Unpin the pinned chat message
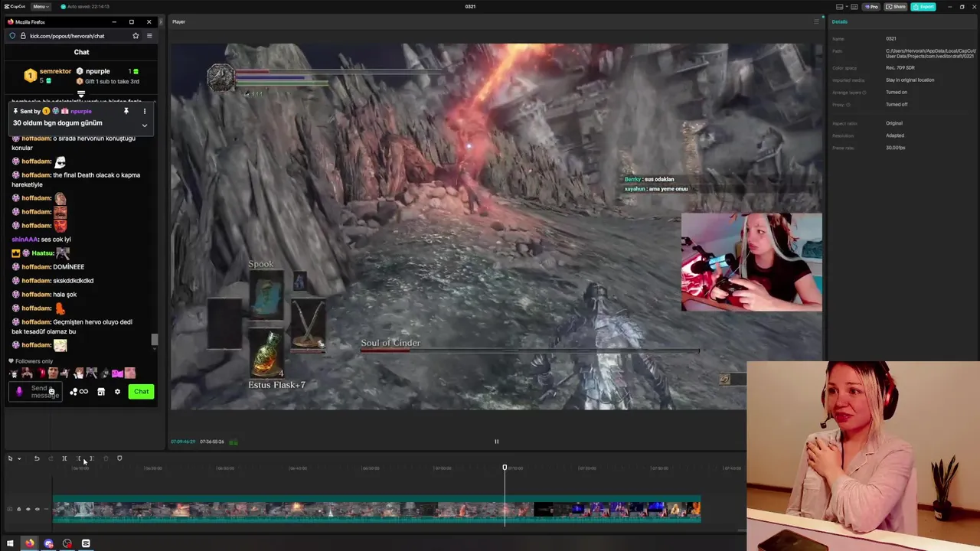This screenshot has height=551, width=980. tap(126, 111)
